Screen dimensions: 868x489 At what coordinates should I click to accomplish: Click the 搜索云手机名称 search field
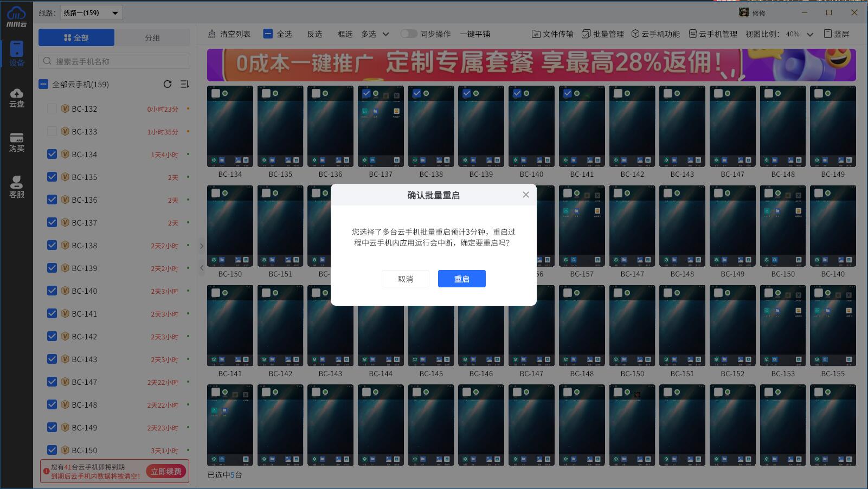[114, 61]
